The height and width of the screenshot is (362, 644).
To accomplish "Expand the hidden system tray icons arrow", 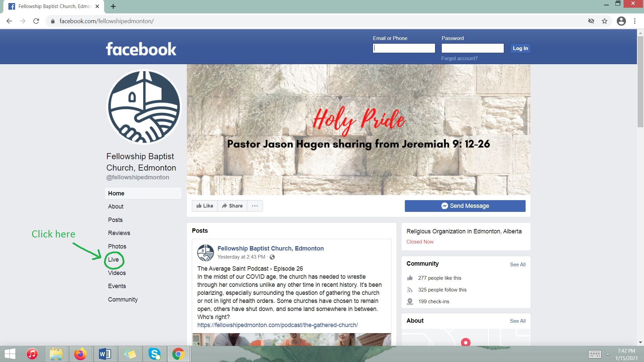I will pyautogui.click(x=607, y=354).
